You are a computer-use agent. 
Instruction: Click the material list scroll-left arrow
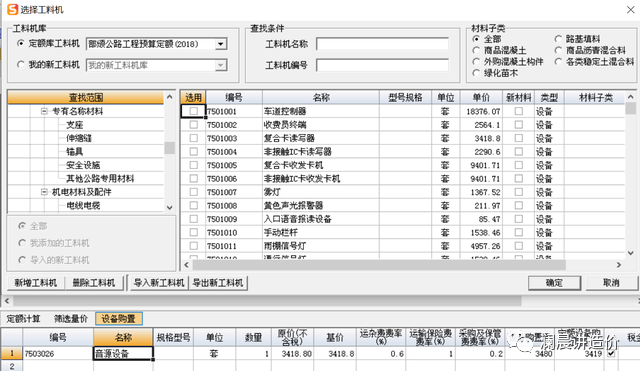click(x=187, y=265)
